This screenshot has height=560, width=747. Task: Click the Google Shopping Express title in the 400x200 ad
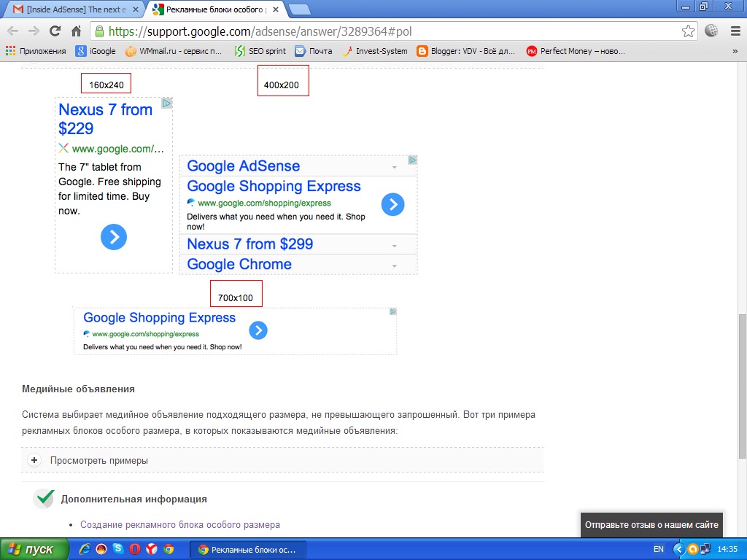coord(274,186)
